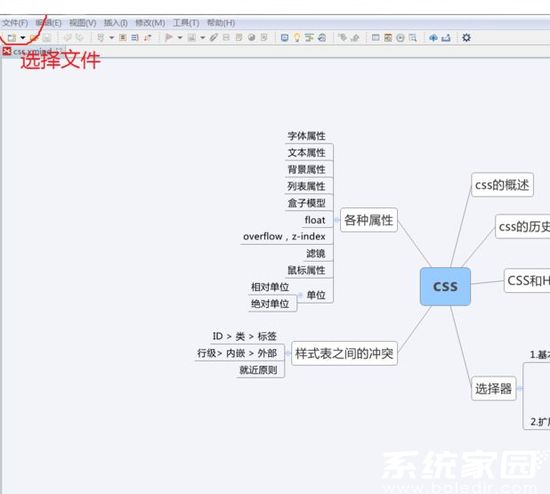Viewport: 550px width, 494px height.
Task: Click the insert Image toolbar icon
Action: click(192, 38)
